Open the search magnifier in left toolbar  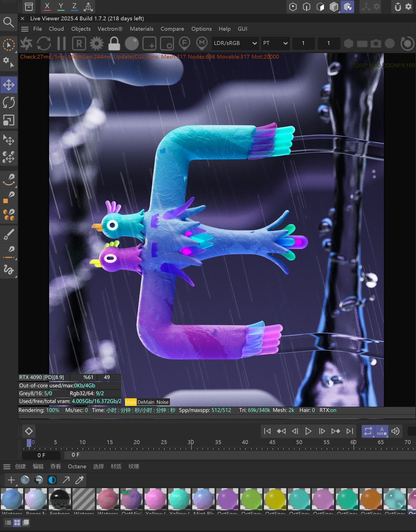click(x=8, y=22)
